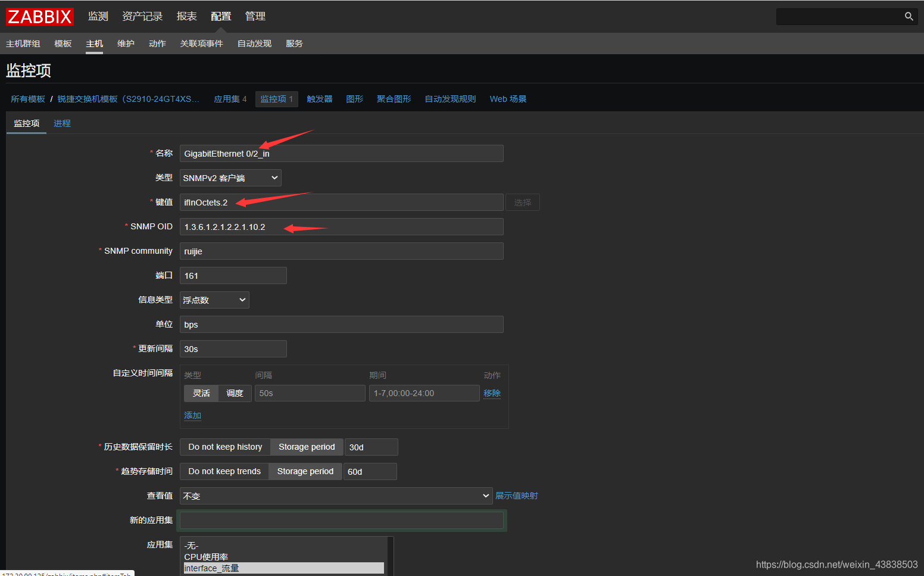Open the 类型 SNMPv2 客户端 dropdown
Image resolution: width=924 pixels, height=576 pixels.
230,178
